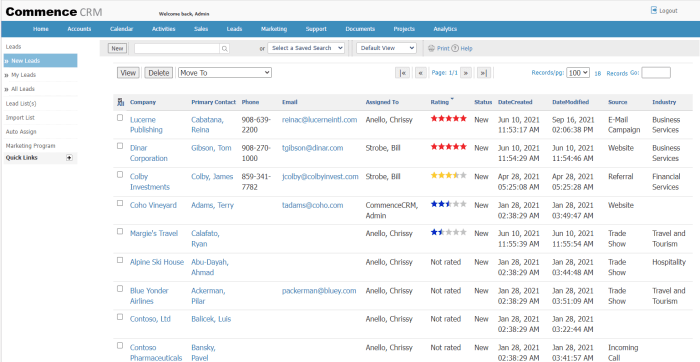
Task: Open Blue Yonder Airlines company link
Action: click(149, 296)
